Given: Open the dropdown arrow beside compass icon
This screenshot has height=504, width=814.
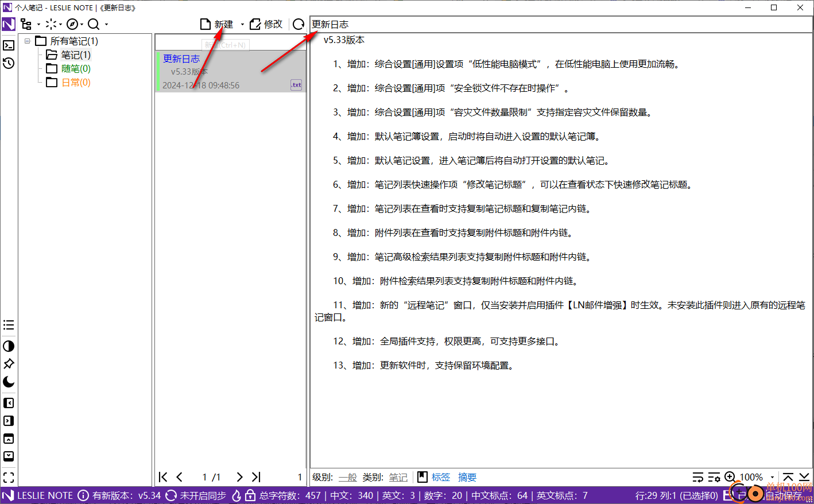Looking at the screenshot, I should click(x=82, y=25).
